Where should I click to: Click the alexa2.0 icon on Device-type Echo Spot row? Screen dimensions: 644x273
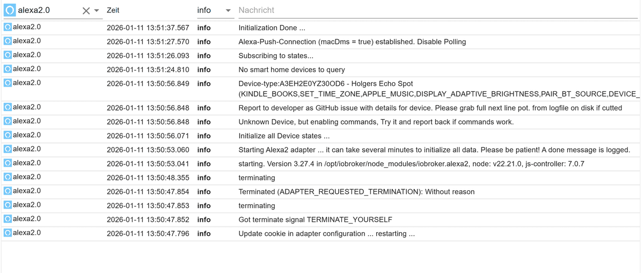tap(8, 83)
